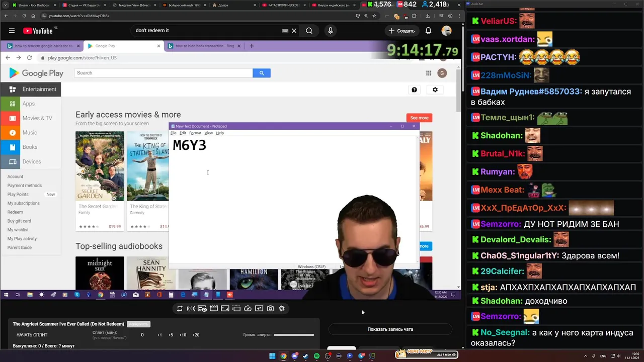
Task: Open the My subscriptions link
Action: (23, 203)
